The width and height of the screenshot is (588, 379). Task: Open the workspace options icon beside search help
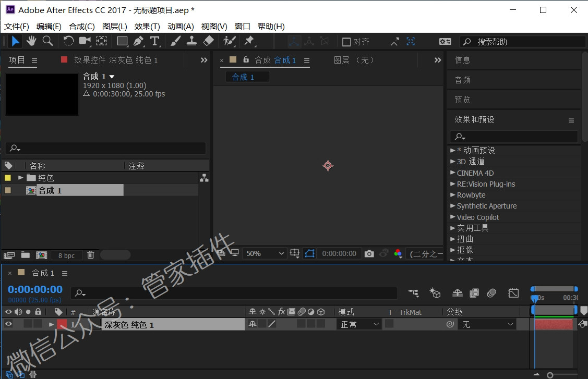(445, 42)
